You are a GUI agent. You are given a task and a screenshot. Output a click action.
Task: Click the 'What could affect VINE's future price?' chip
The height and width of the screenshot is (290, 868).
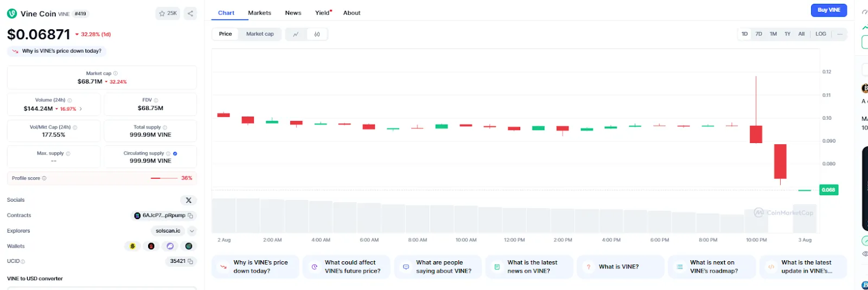tap(347, 267)
